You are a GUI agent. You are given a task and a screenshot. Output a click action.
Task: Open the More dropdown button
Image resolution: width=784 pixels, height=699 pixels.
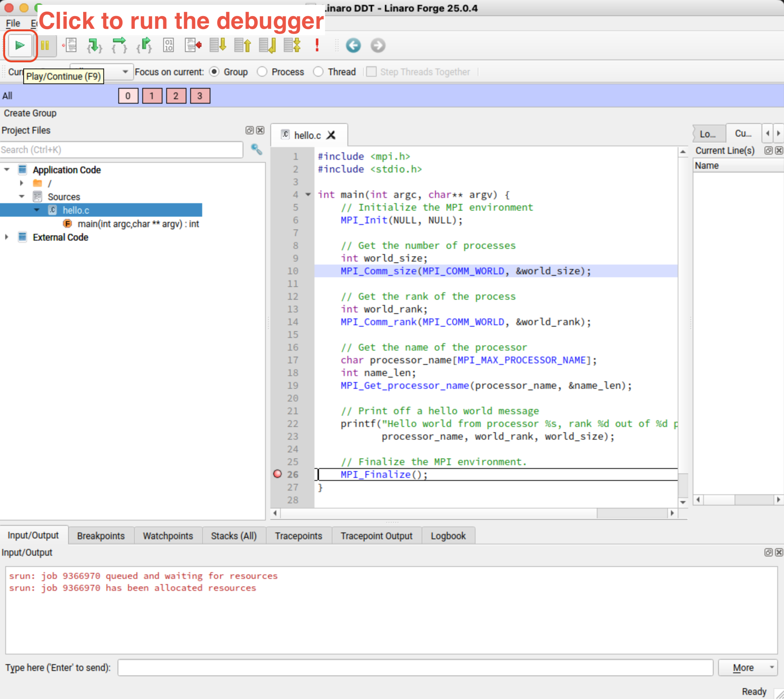tap(747, 668)
